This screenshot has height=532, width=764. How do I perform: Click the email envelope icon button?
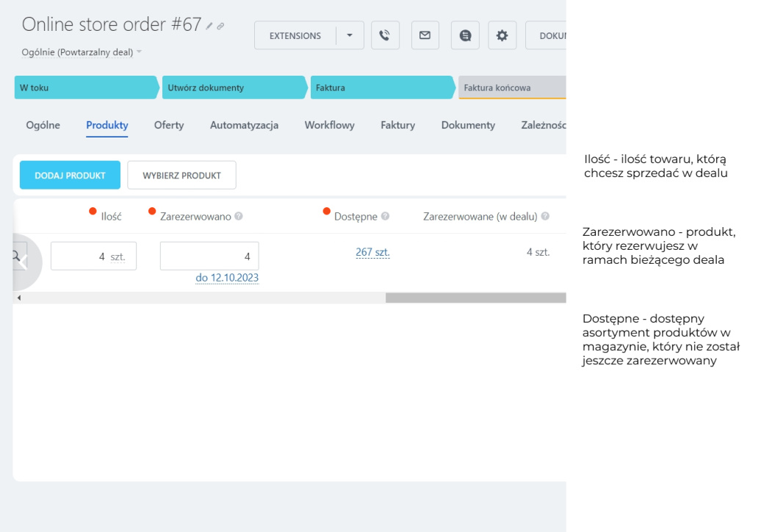[x=425, y=35]
